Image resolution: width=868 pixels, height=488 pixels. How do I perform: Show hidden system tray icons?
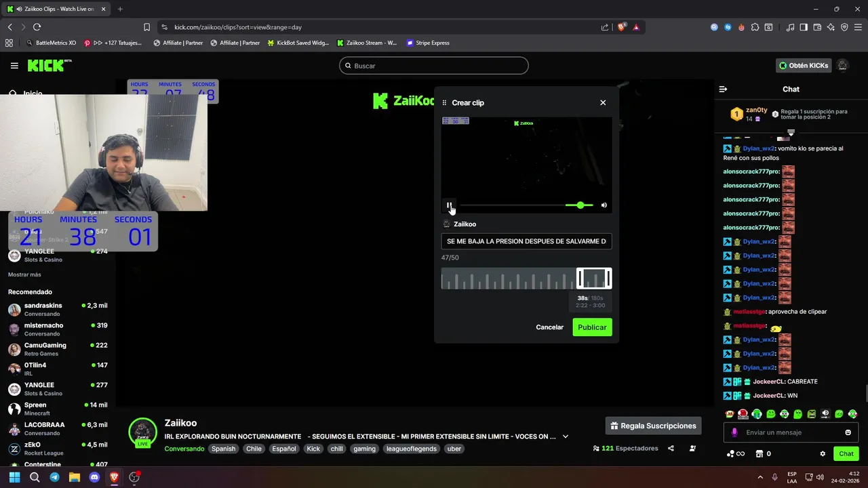click(759, 477)
